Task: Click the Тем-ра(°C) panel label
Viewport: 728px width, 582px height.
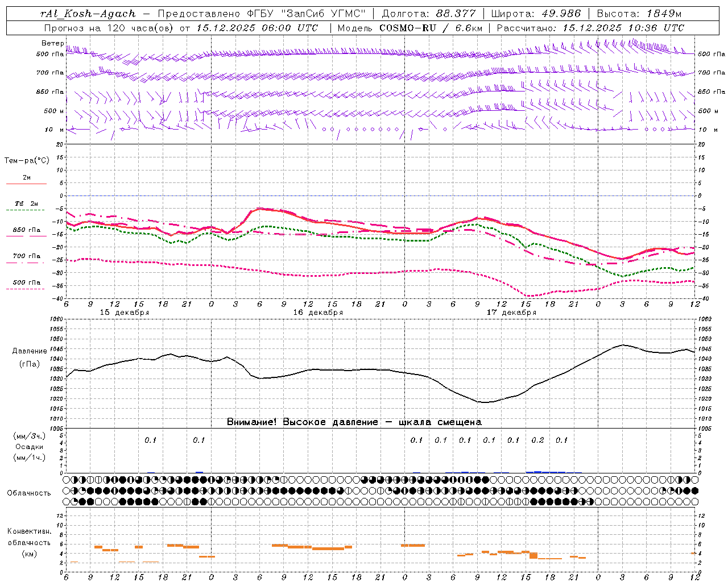Action: 27,161
